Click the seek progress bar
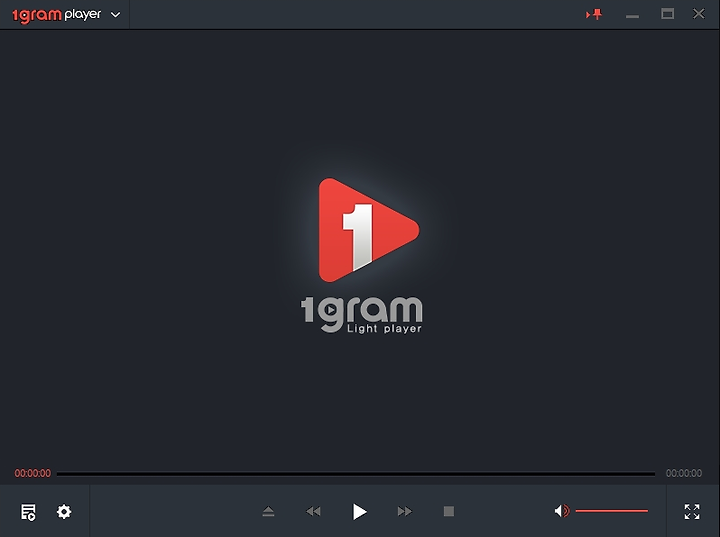The image size is (720, 537). tap(356, 474)
